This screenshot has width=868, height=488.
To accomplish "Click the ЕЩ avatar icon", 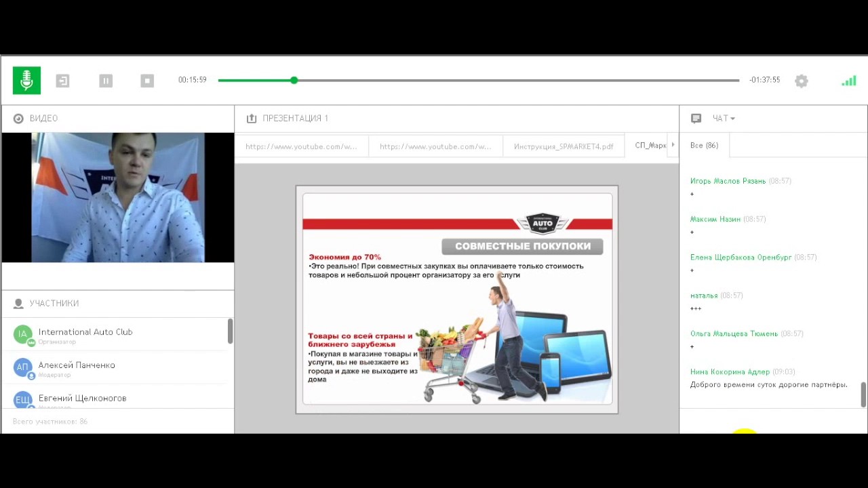I will click(22, 400).
